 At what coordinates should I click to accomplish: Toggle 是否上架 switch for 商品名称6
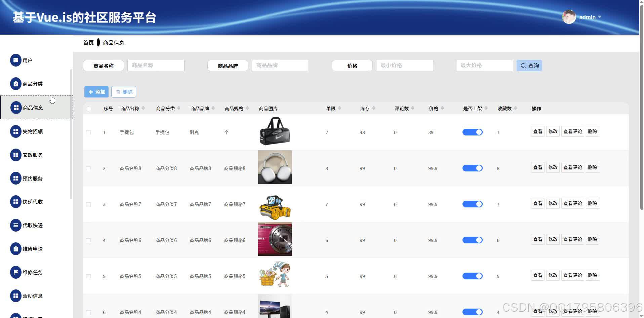[473, 240]
